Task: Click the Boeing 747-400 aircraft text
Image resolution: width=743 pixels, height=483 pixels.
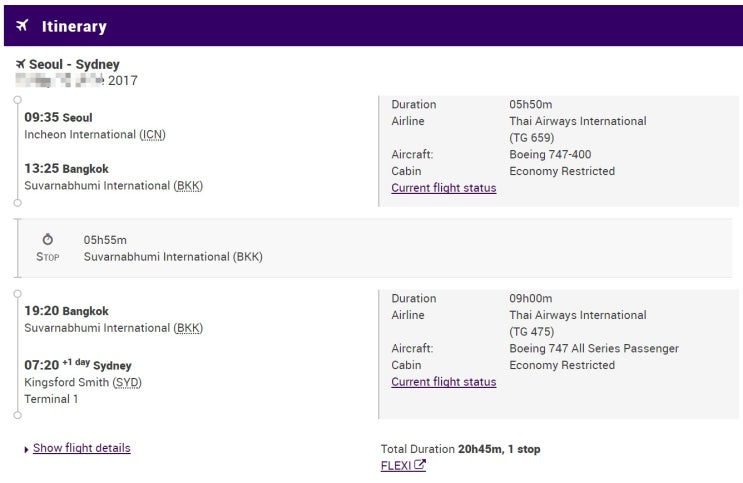Action: click(562, 155)
